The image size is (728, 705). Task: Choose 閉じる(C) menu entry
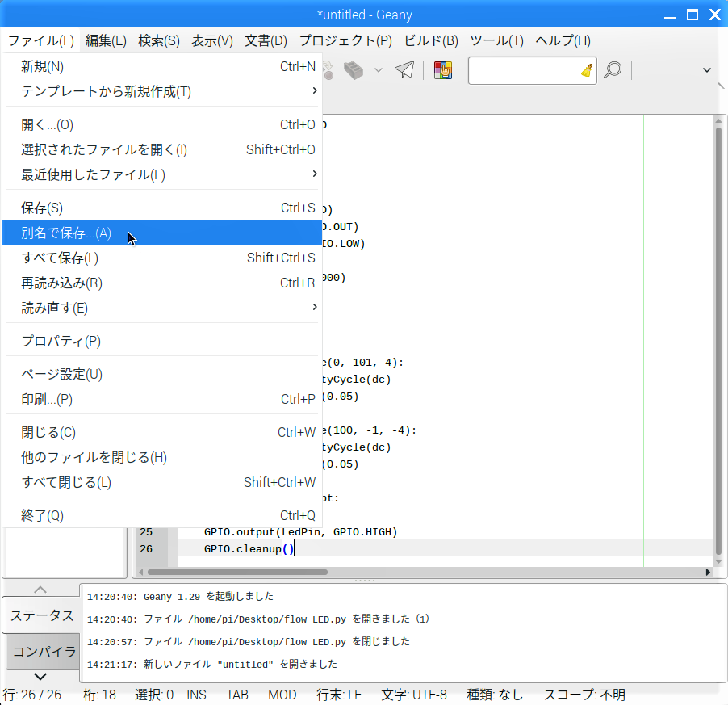(162, 432)
